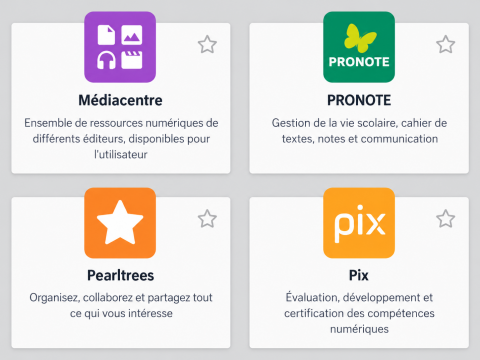Open the Pearltrees title link
The height and width of the screenshot is (360, 480).
coord(121,275)
